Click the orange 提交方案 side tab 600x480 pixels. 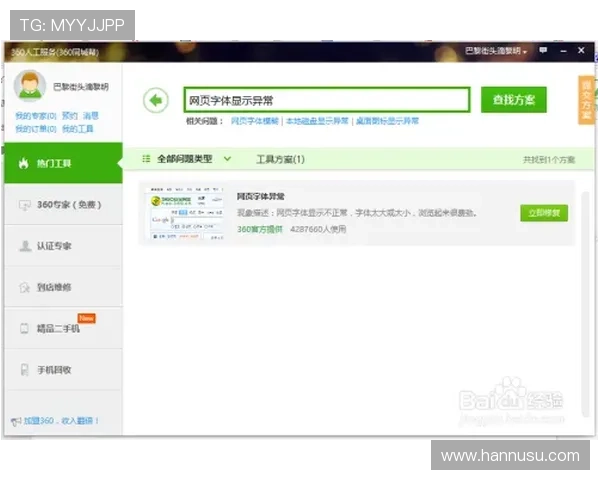[586, 100]
